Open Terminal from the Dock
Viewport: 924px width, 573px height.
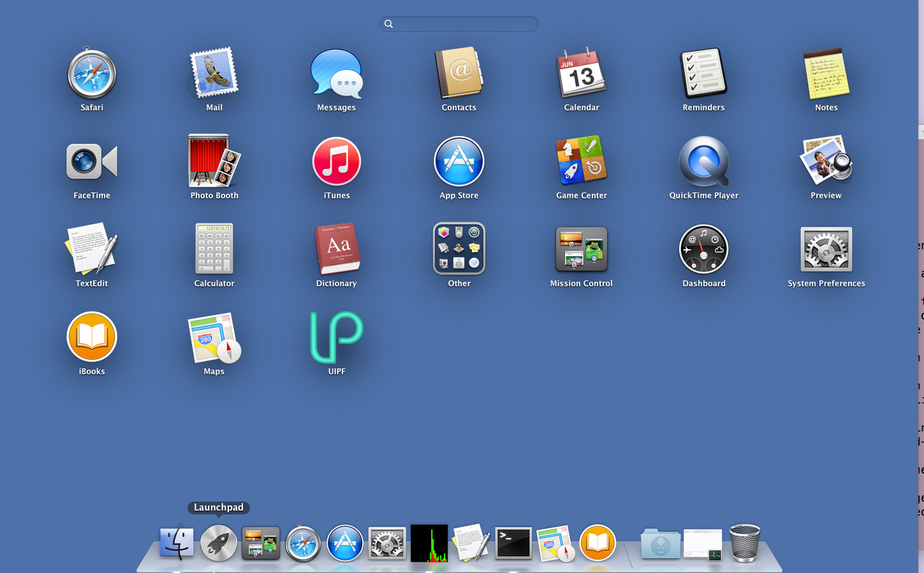point(513,543)
